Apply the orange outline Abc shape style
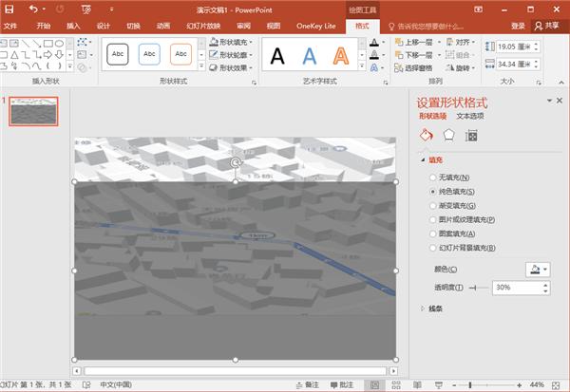Viewport: 570px width, 392px height. (x=180, y=54)
